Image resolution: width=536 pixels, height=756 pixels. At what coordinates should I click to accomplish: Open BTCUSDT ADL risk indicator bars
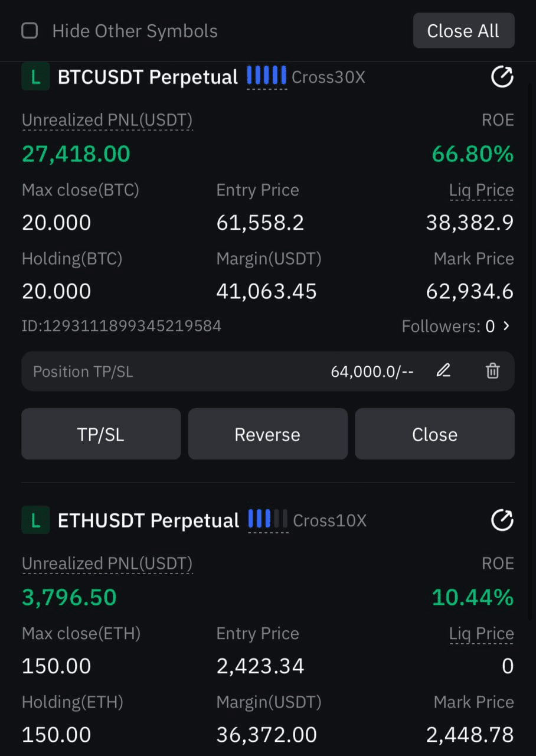pyautogui.click(x=267, y=77)
